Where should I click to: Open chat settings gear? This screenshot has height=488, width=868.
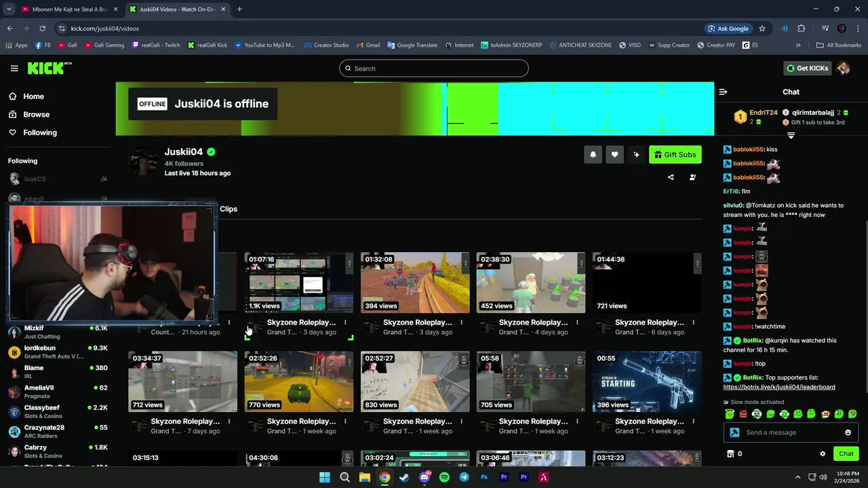pos(823,454)
